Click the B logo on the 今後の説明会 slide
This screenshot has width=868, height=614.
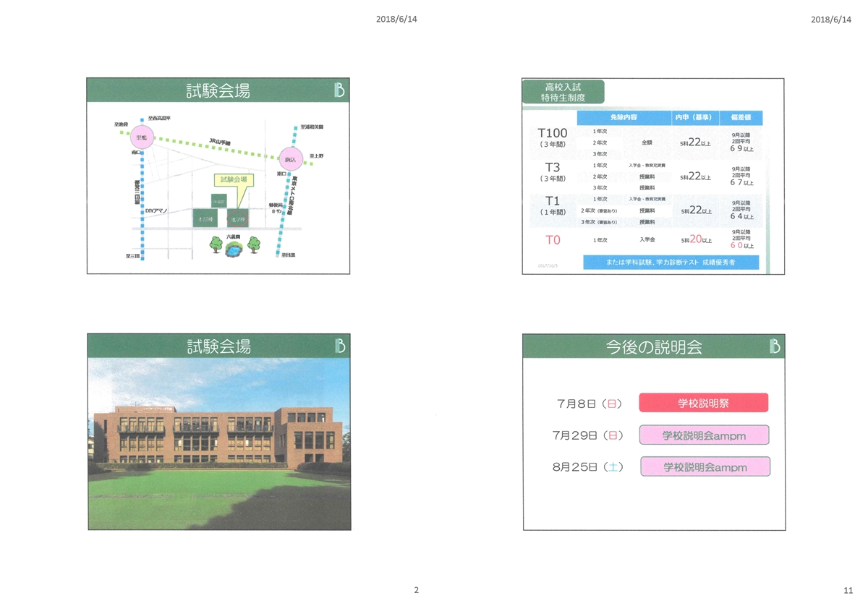775,346
